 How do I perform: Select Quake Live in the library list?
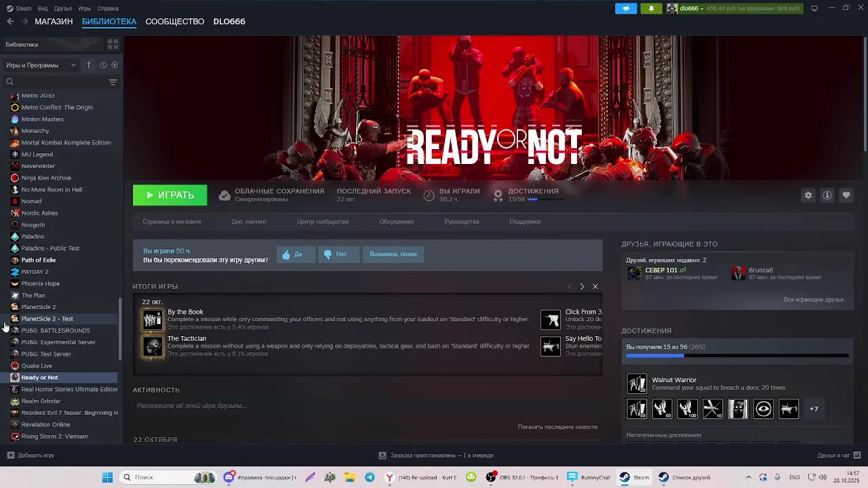pyautogui.click(x=37, y=366)
